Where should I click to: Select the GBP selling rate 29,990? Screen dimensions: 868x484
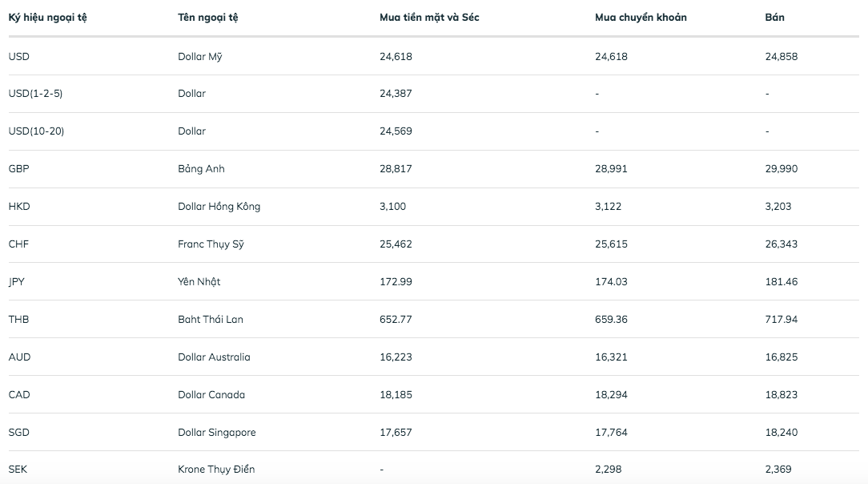click(x=781, y=169)
